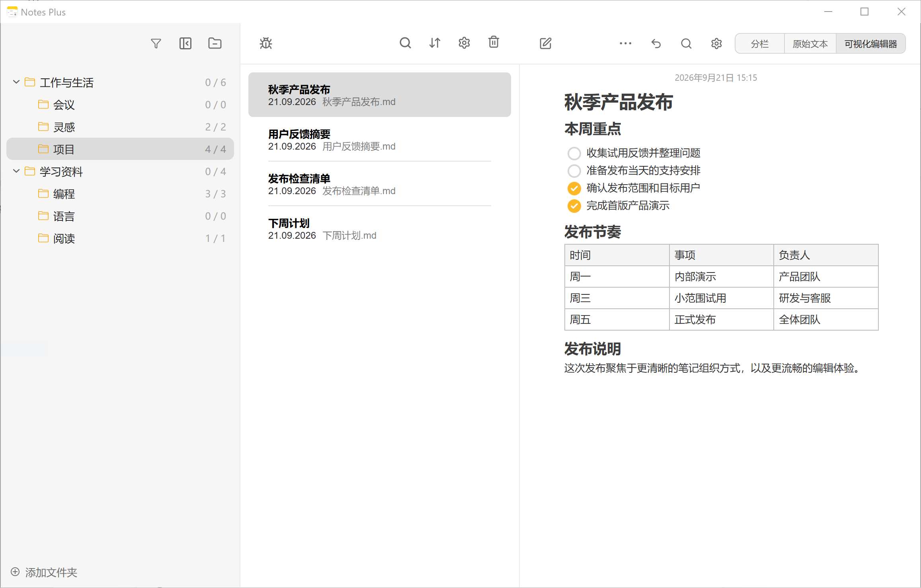The image size is (921, 588).
Task: Click the note title heading 秋季产品发布
Action: tap(619, 102)
